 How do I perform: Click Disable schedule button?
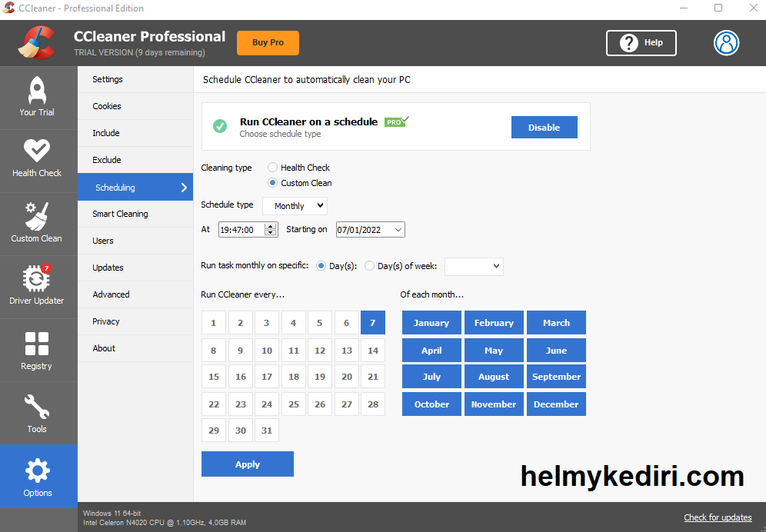(545, 127)
